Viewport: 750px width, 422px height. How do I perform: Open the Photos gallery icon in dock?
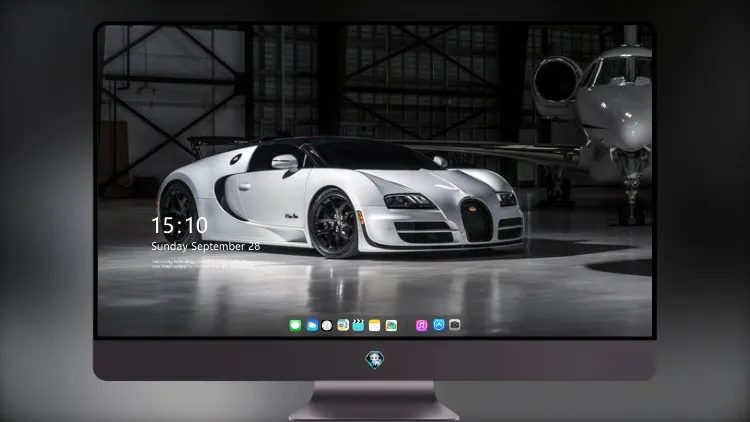coord(391,325)
